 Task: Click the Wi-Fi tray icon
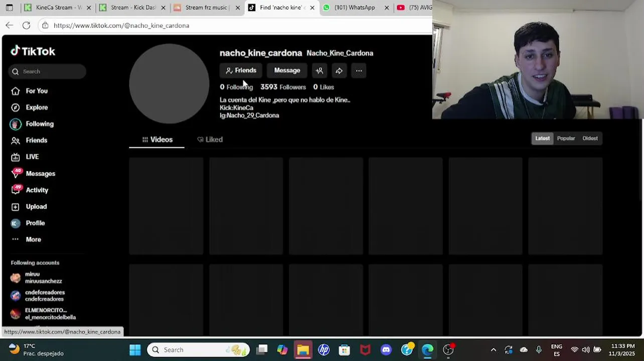575,350
